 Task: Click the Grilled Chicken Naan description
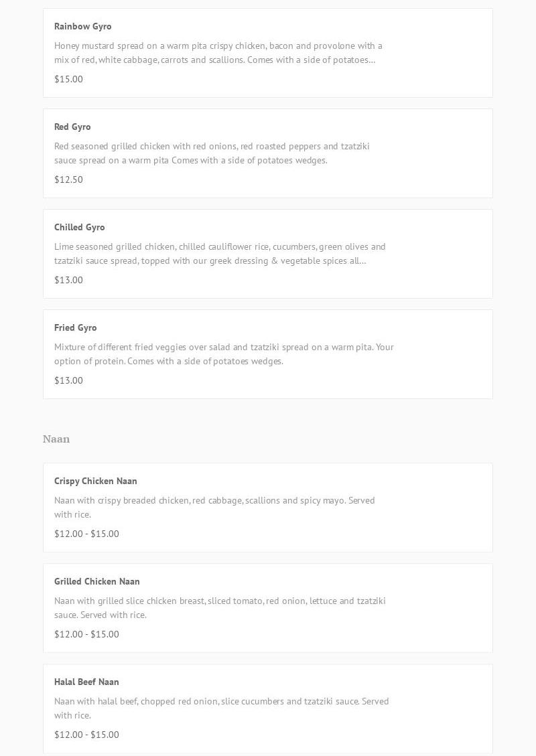tap(220, 608)
